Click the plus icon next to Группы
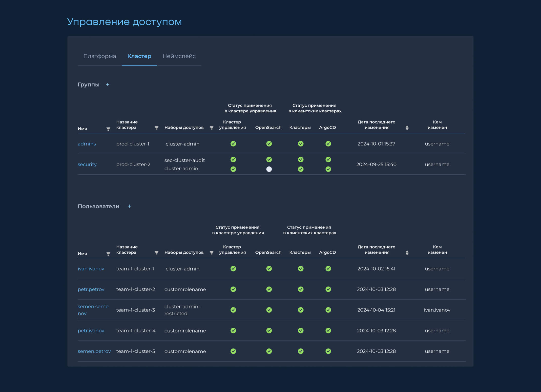Screen dimensions: 541x392 107,84
